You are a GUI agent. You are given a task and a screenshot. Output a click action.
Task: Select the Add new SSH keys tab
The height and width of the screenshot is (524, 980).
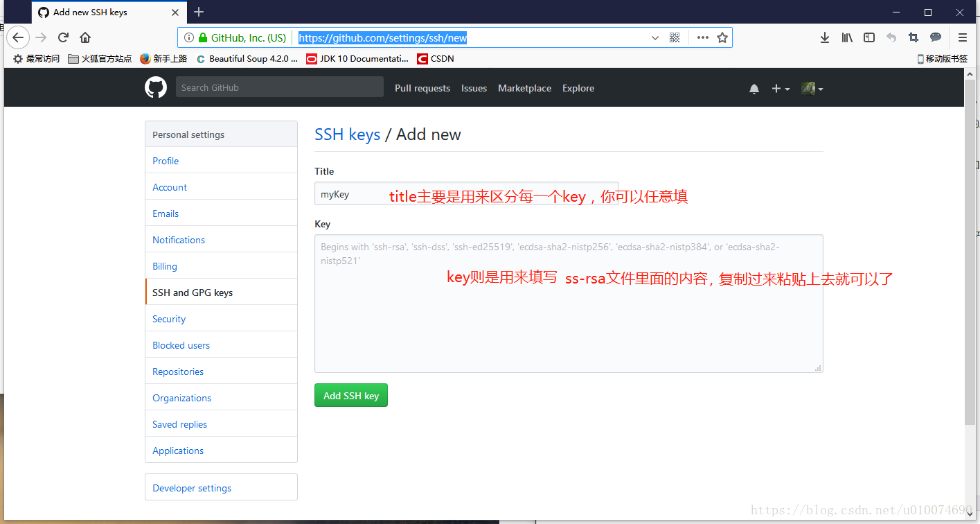(109, 12)
